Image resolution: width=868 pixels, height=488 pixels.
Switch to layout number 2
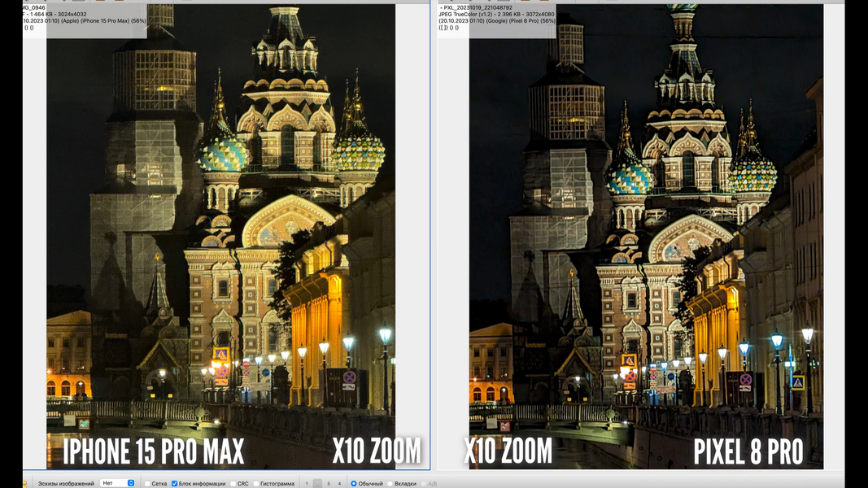pyautogui.click(x=317, y=484)
